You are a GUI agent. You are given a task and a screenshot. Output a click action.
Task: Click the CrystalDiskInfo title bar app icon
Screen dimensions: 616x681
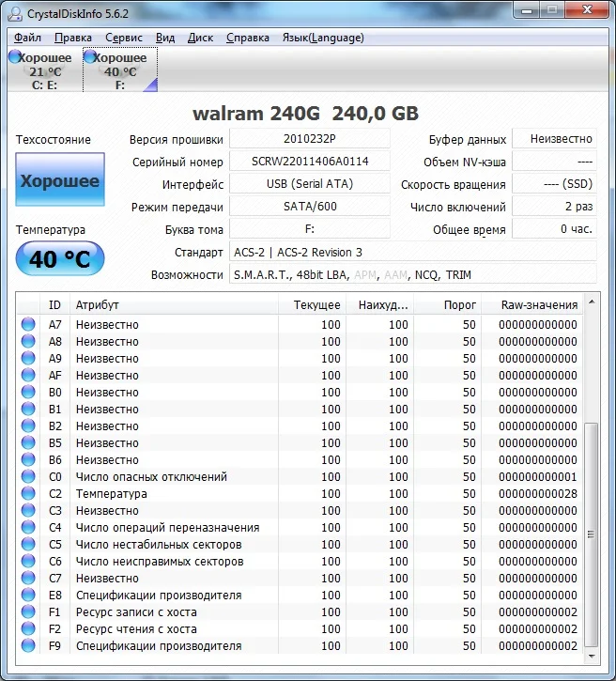[15, 13]
